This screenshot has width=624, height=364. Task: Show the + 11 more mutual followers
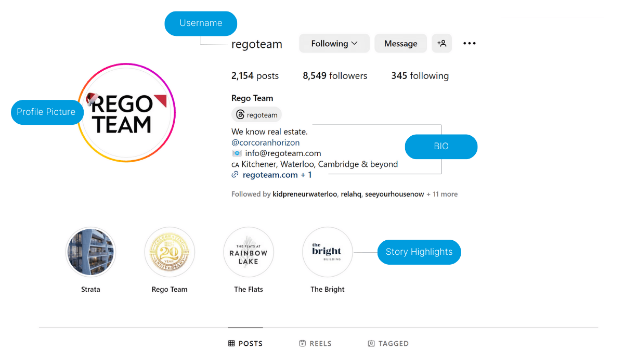(442, 194)
